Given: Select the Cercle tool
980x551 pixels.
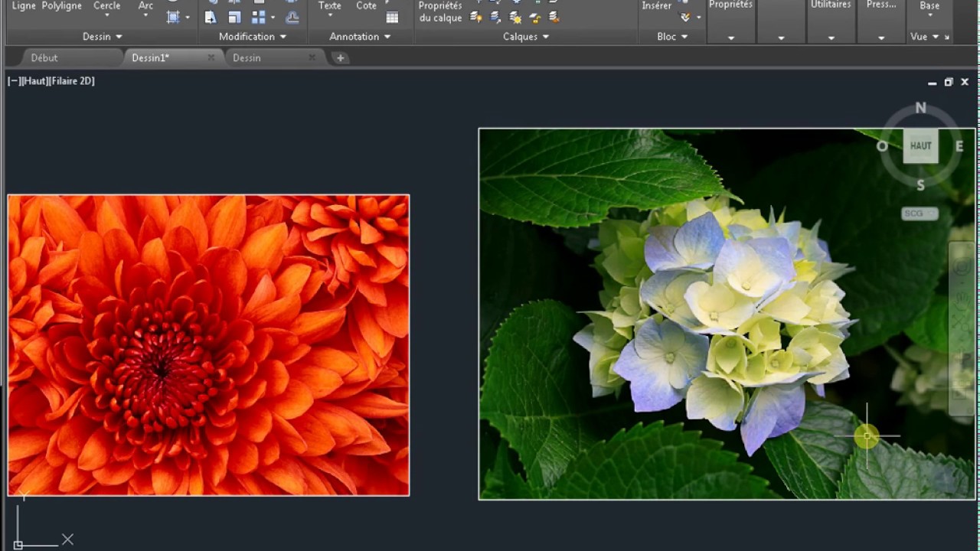Looking at the screenshot, I should tap(106, 5).
